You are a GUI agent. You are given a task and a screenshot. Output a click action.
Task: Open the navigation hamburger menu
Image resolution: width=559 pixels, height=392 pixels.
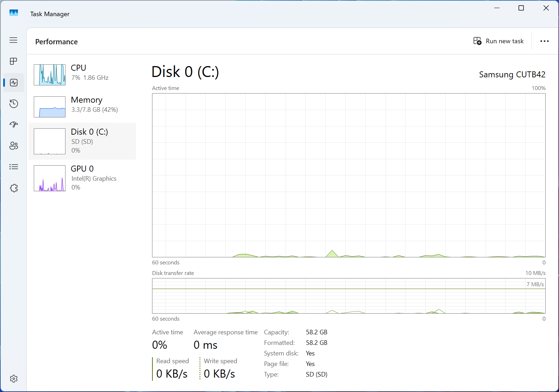click(13, 40)
